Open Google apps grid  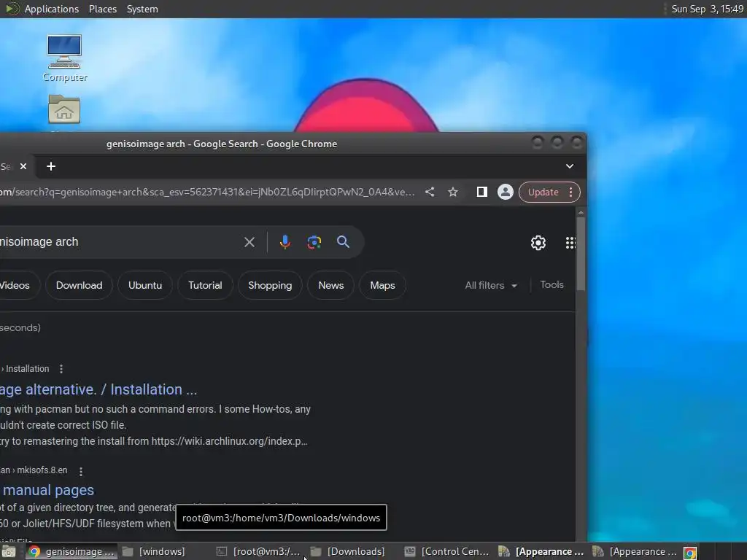(570, 243)
